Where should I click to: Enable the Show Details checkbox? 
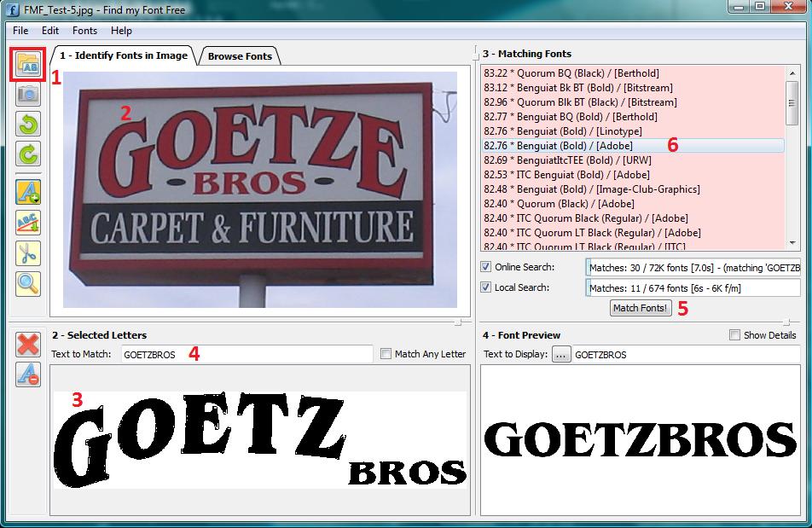click(x=735, y=335)
